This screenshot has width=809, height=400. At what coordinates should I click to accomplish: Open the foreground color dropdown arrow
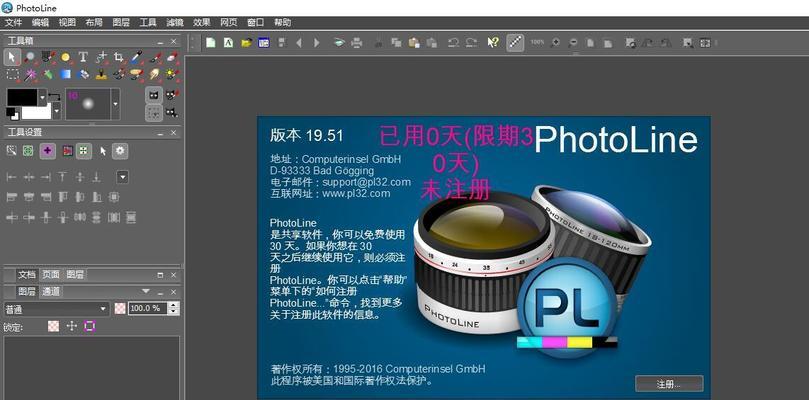[x=42, y=97]
